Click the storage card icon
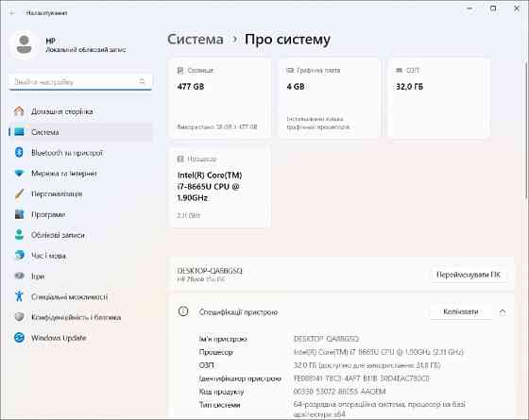Image resolution: width=529 pixels, height=420 pixels. pyautogui.click(x=180, y=71)
